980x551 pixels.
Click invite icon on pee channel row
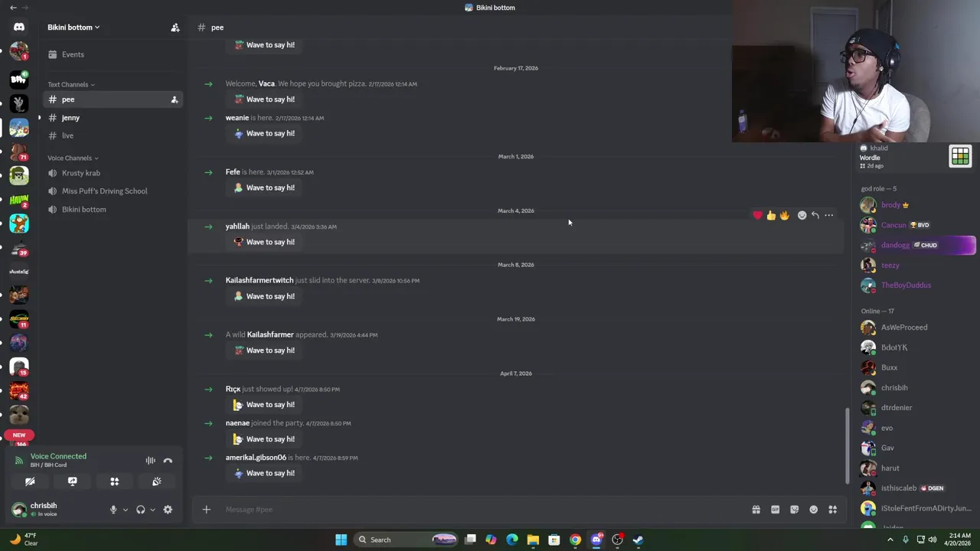[x=174, y=99]
